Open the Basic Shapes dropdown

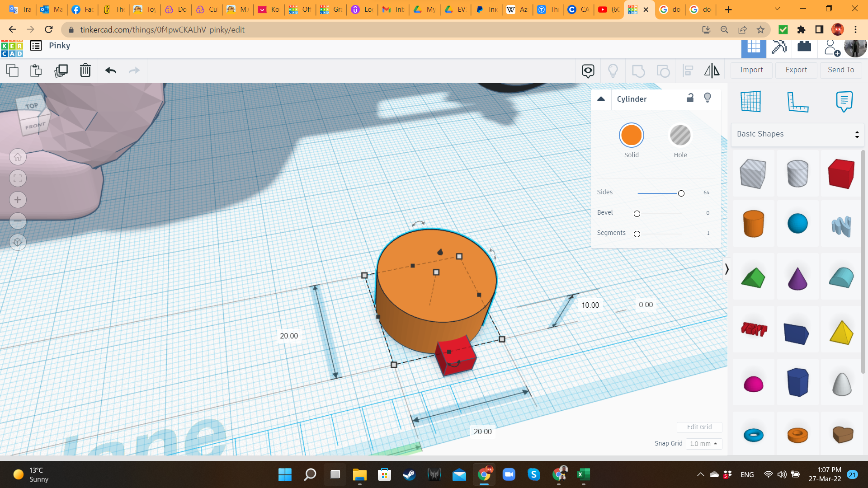(797, 134)
